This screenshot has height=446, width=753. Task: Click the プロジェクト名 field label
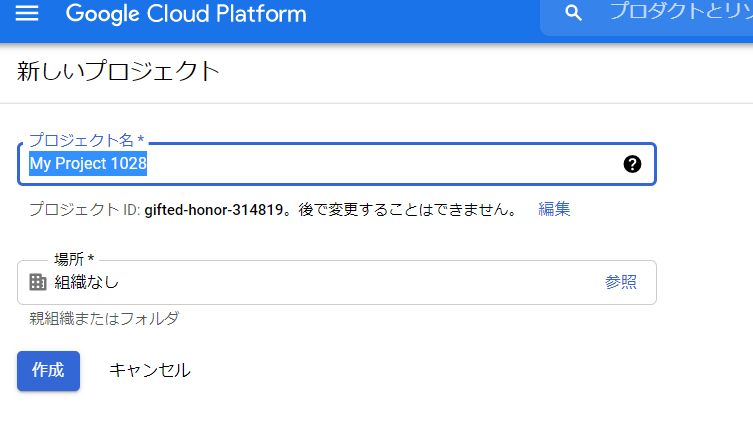(x=86, y=140)
